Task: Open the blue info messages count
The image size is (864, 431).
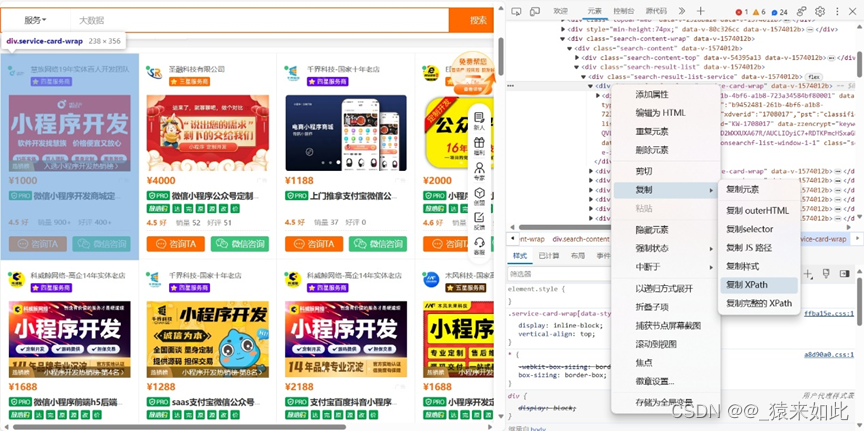Action: click(x=779, y=12)
